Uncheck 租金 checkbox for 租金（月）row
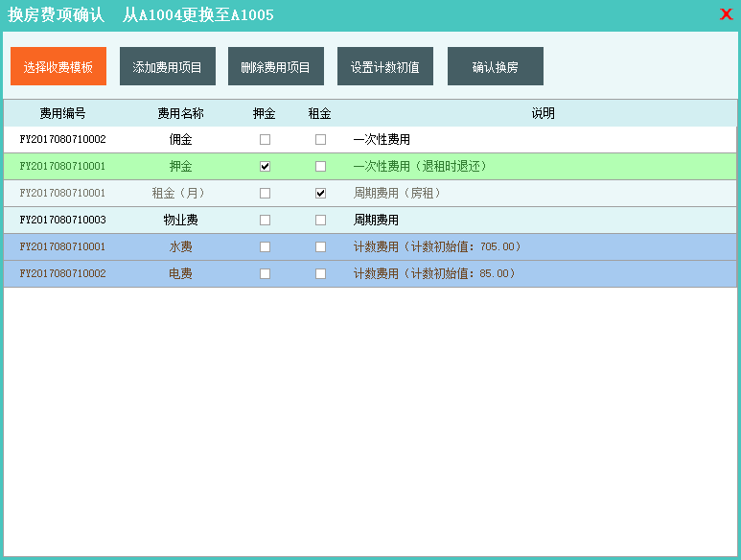 tap(320, 194)
